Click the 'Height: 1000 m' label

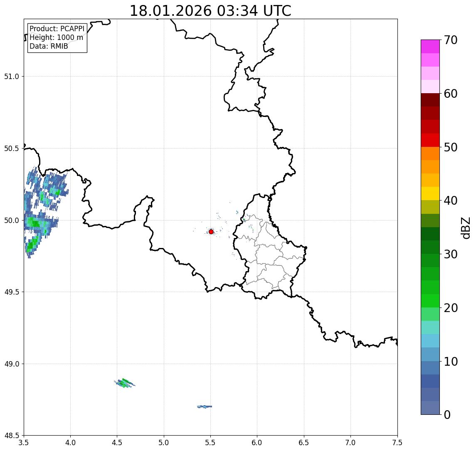(56, 37)
